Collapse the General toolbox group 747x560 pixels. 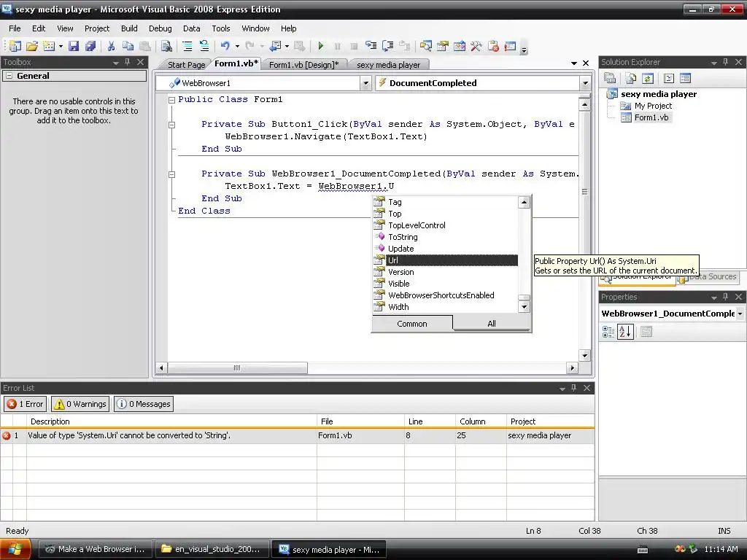(x=9, y=76)
